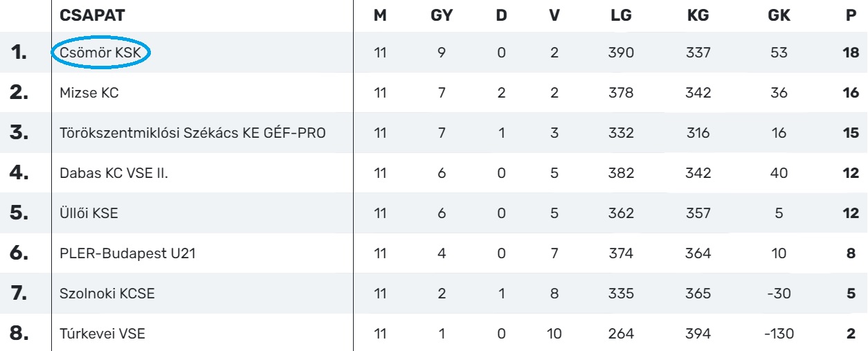The image size is (868, 351).
Task: Open Üllői KSE team row
Action: (89, 213)
